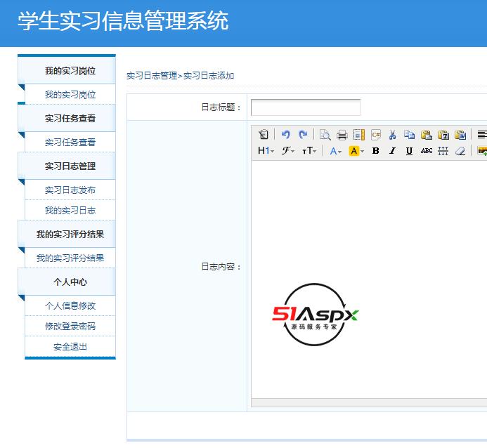Click 安全退出 to log out
This screenshot has width=487, height=448.
click(70, 347)
